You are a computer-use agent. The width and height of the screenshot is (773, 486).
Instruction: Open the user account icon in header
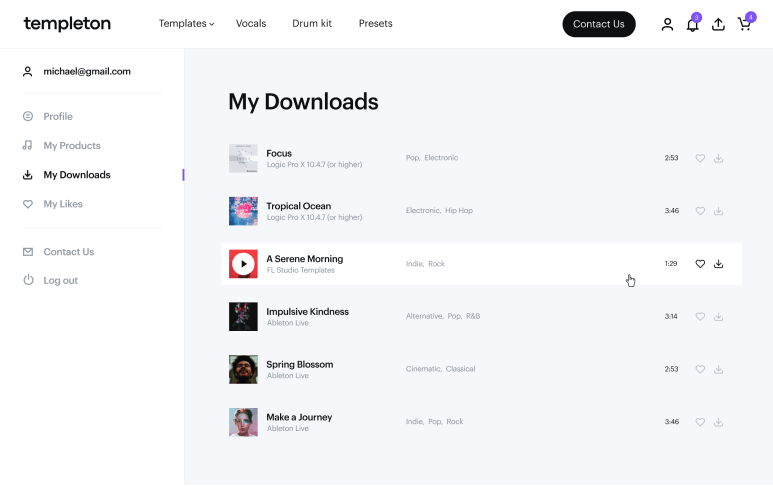667,25
